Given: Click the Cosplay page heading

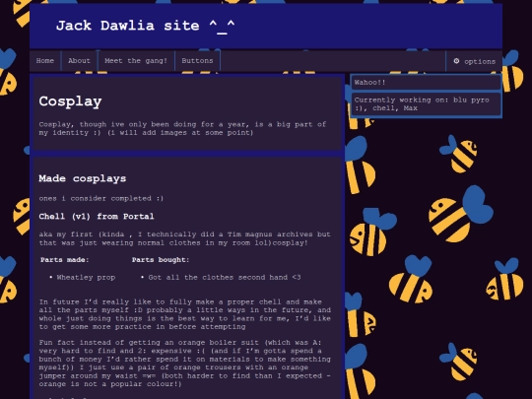Looking at the screenshot, I should (70, 101).
